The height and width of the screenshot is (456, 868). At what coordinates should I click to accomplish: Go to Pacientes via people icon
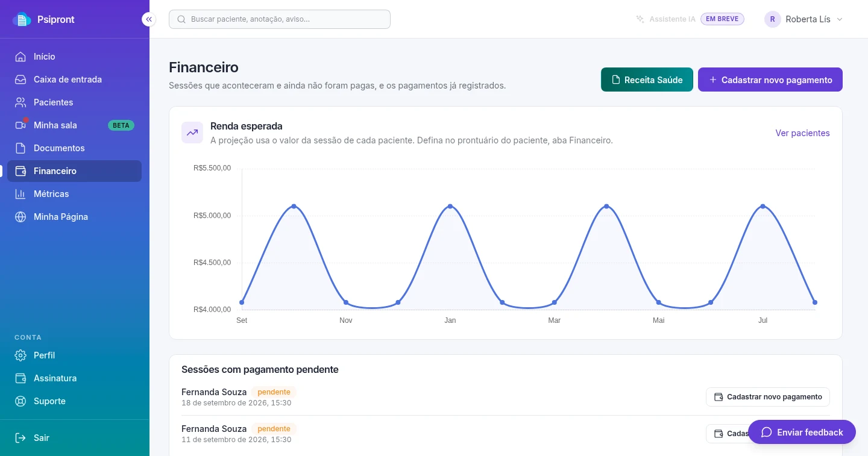tap(20, 102)
